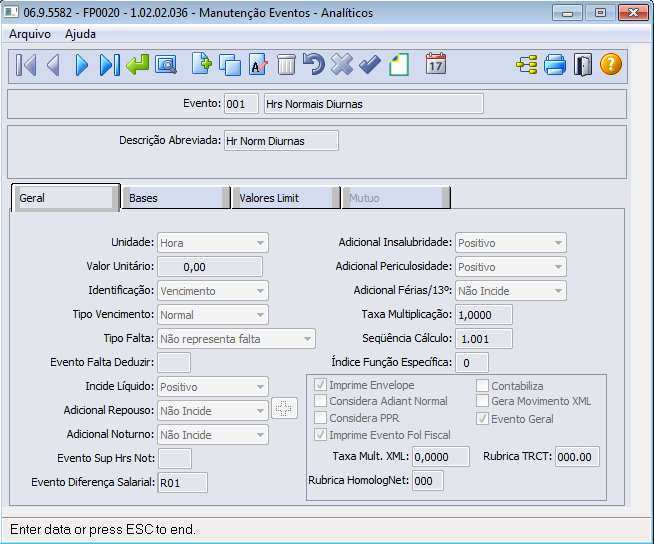Copy record duplicate icon
The height and width of the screenshot is (544, 654).
(230, 65)
